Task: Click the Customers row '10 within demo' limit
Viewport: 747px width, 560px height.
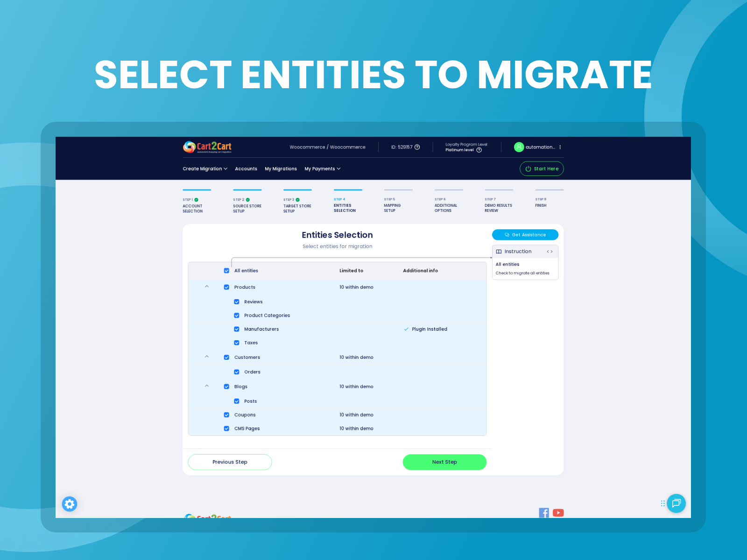Action: (x=356, y=357)
